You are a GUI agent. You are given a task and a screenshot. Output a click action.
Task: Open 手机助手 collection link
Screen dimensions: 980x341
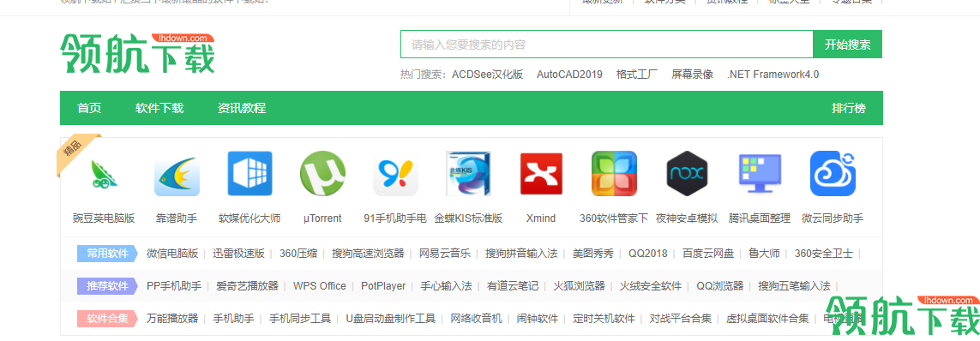point(234,319)
